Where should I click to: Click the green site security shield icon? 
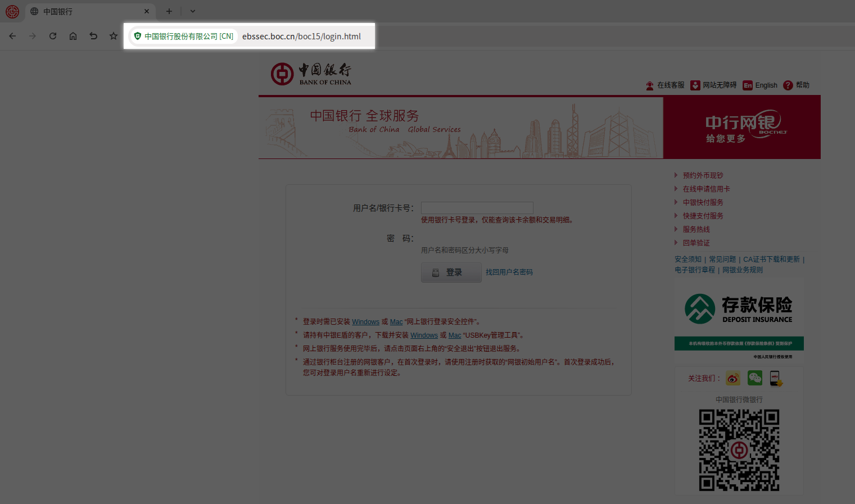(x=138, y=36)
